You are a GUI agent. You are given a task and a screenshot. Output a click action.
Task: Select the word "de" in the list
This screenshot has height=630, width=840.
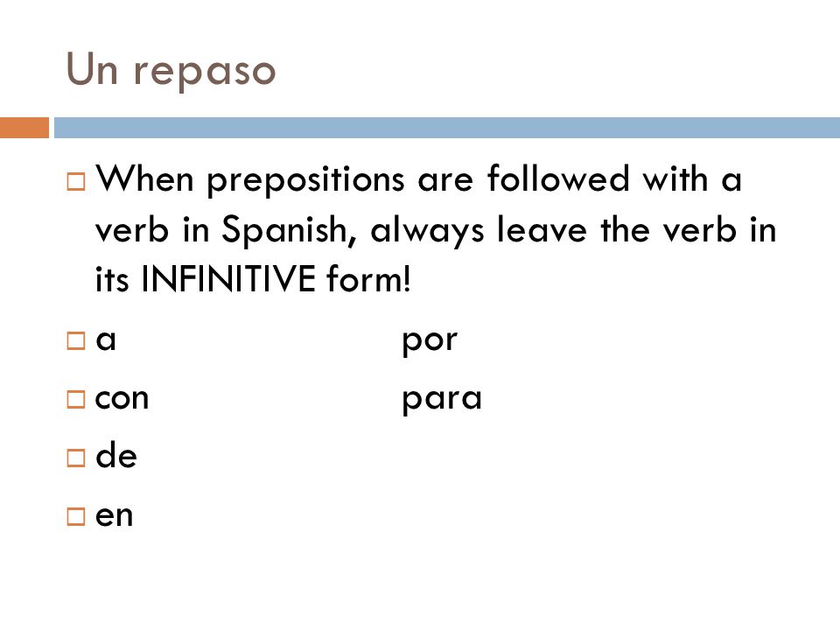[116, 456]
